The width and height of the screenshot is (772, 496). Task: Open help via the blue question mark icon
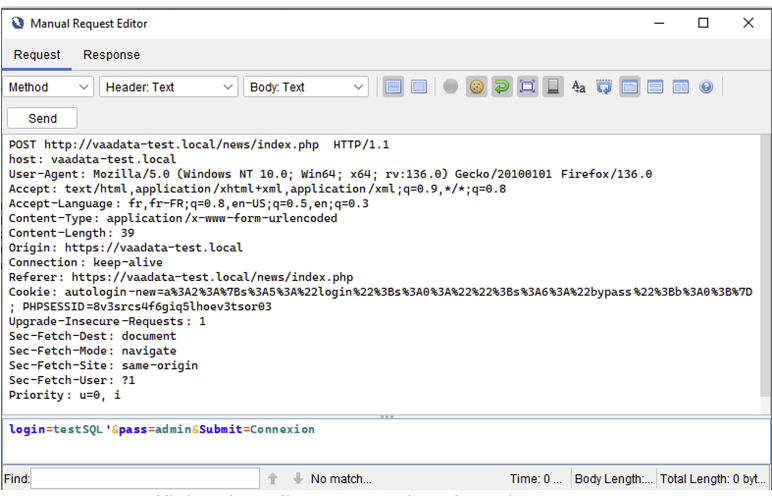(707, 87)
